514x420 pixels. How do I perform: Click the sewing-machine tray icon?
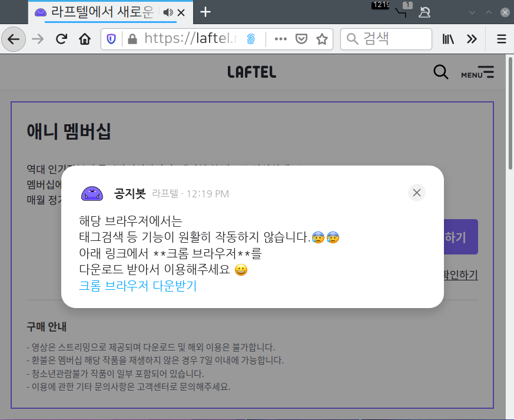[425, 12]
